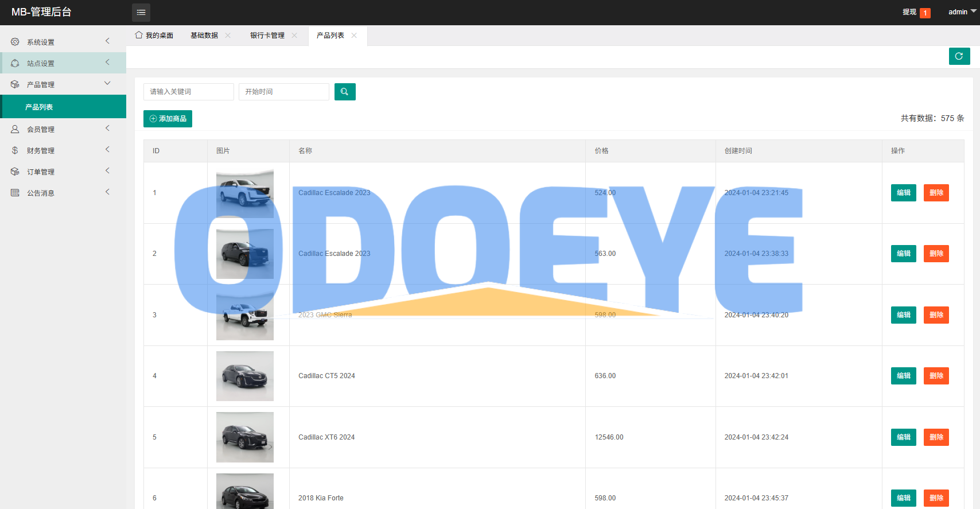The image size is (980, 509).
Task: Expand the 财务管理 menu arrow
Action: click(107, 149)
